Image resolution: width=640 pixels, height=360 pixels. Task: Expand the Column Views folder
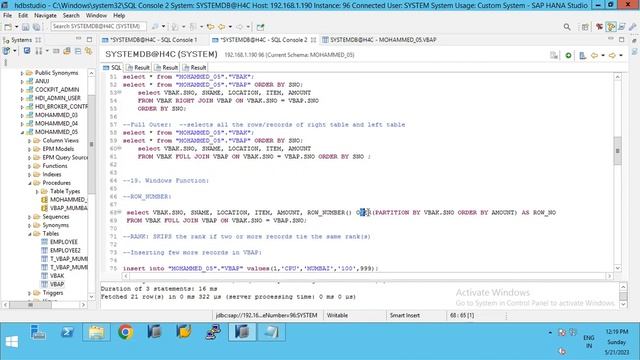pos(29,141)
